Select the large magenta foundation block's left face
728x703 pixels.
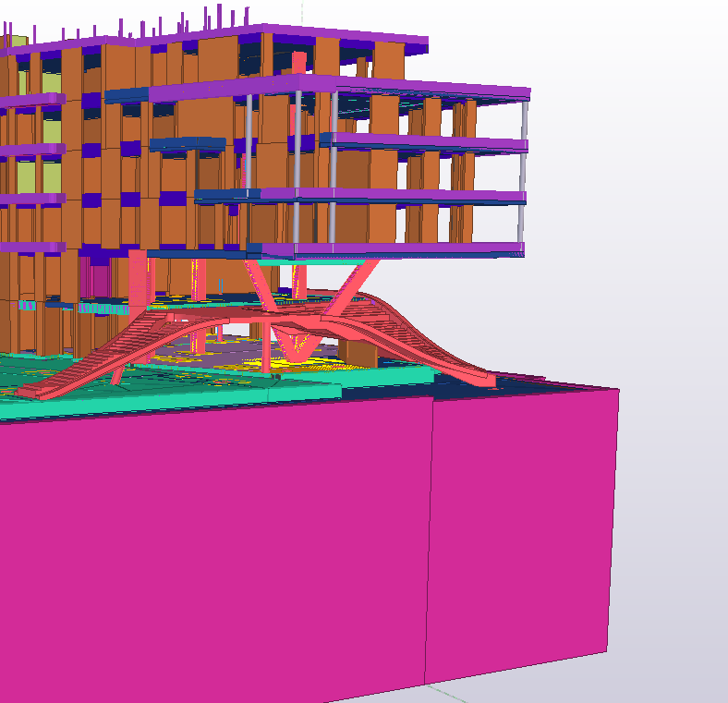point(212,545)
